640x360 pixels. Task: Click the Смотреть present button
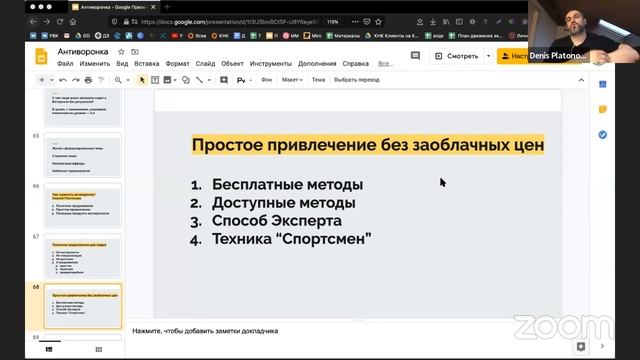(x=457, y=56)
